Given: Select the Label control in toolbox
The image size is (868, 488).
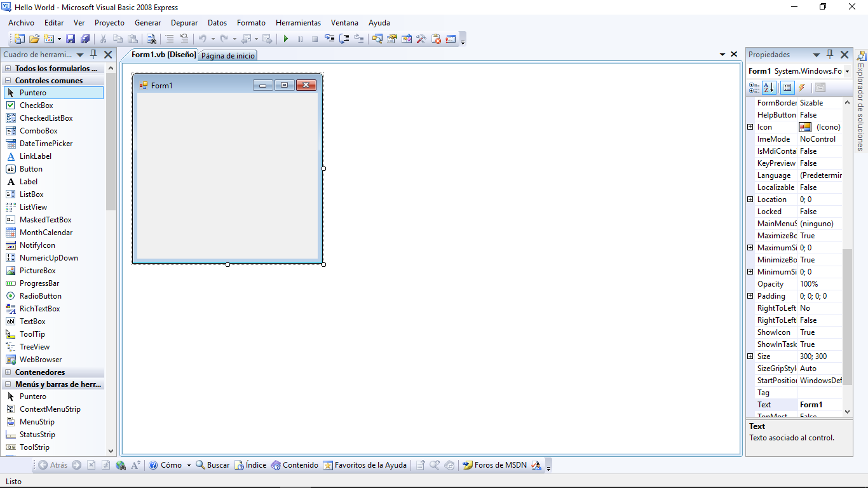Looking at the screenshot, I should click(53, 182).
